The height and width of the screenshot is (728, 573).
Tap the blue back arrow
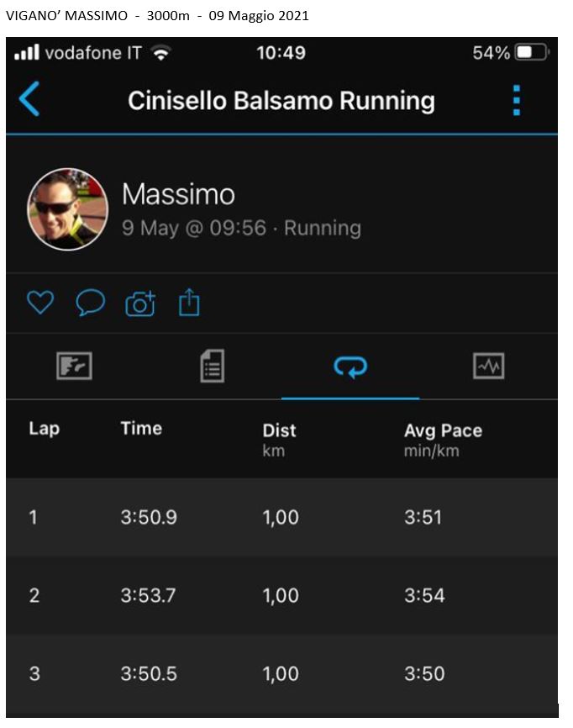(29, 98)
